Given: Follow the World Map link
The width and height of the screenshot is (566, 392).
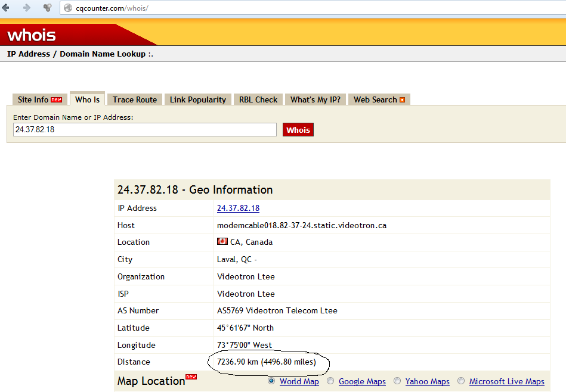Looking at the screenshot, I should 299,381.
